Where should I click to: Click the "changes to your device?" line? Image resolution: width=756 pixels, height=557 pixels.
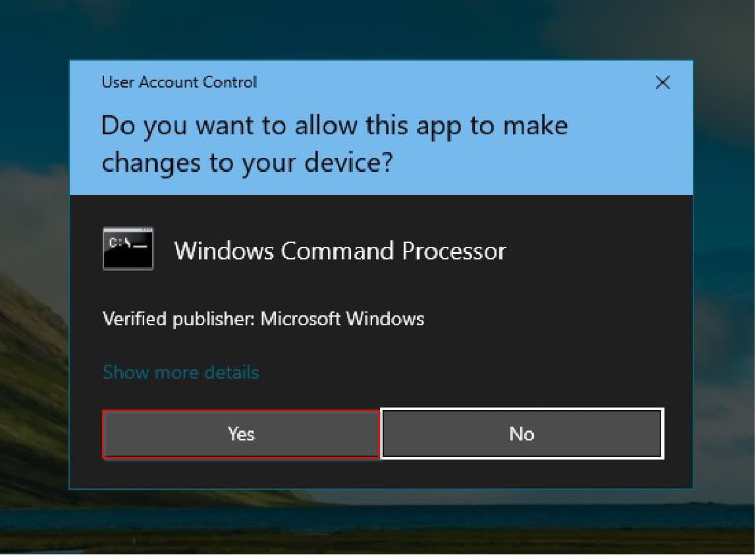pos(248,163)
